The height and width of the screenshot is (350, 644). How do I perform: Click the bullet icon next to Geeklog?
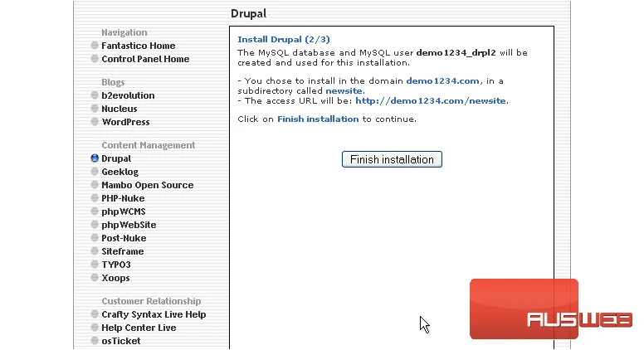click(x=95, y=172)
